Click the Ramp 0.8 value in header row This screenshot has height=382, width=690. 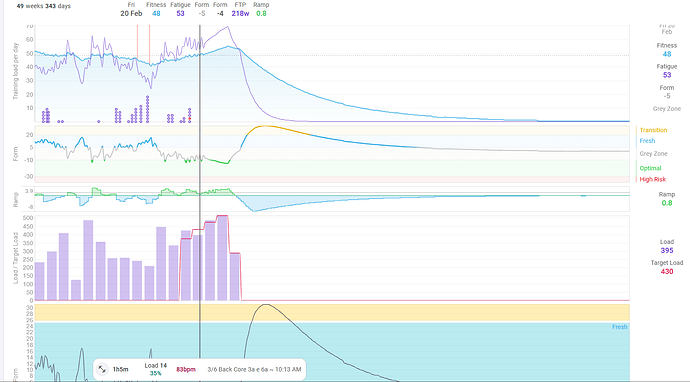point(261,13)
